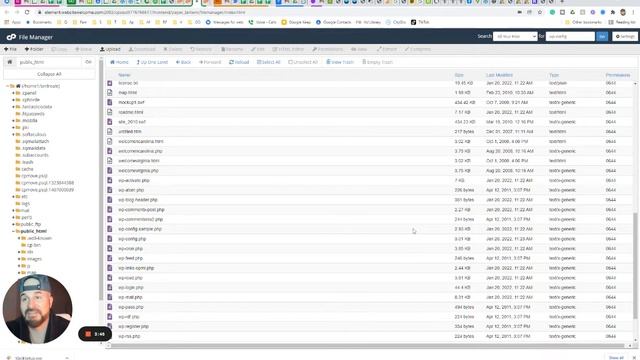The height and width of the screenshot is (360, 640).
Task: Click the path input field showing public_html
Action: point(49,62)
